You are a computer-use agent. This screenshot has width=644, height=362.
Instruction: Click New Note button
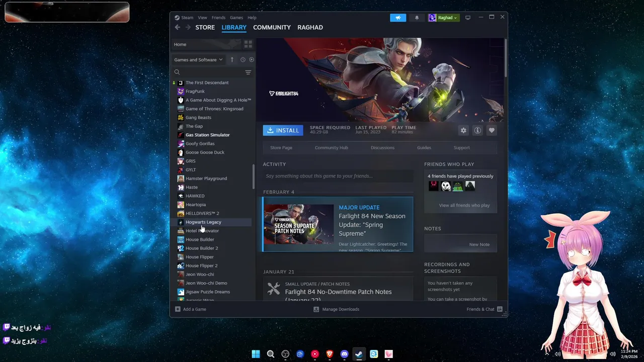tap(479, 244)
